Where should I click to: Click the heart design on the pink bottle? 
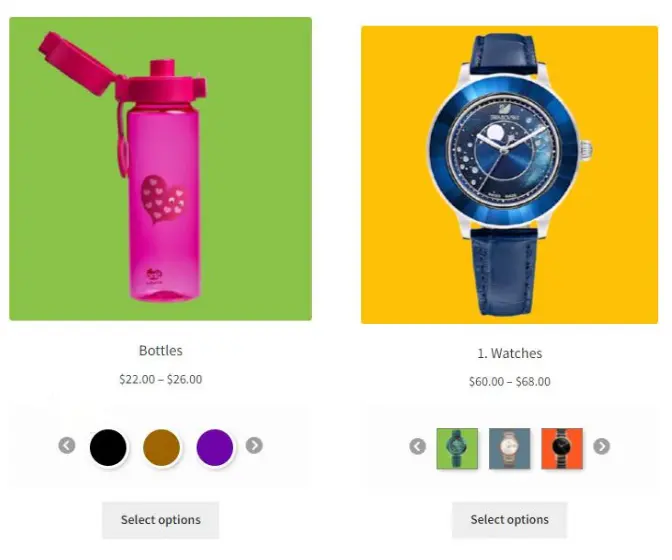point(163,199)
